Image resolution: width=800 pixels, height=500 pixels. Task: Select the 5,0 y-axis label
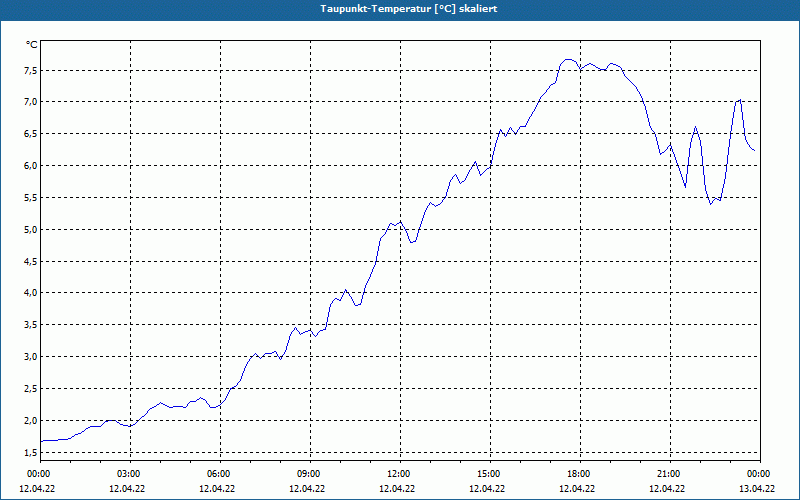[31, 230]
